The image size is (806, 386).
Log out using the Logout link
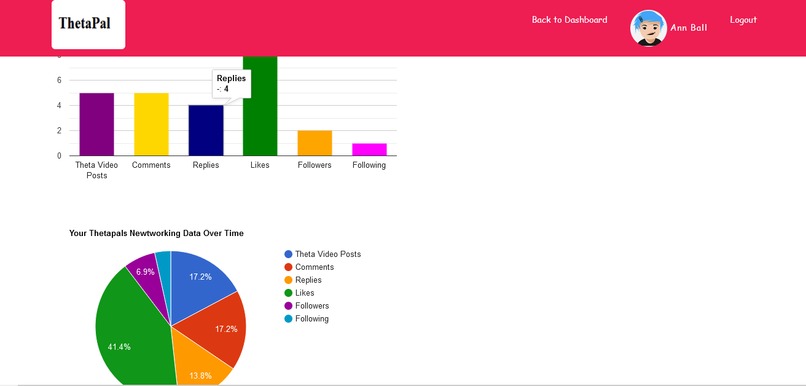pyautogui.click(x=743, y=20)
